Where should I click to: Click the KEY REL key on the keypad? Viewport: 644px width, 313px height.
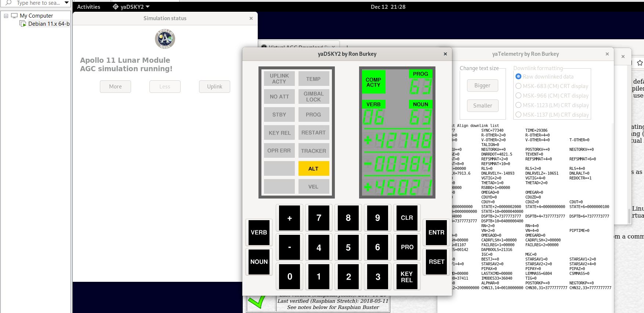point(407,277)
